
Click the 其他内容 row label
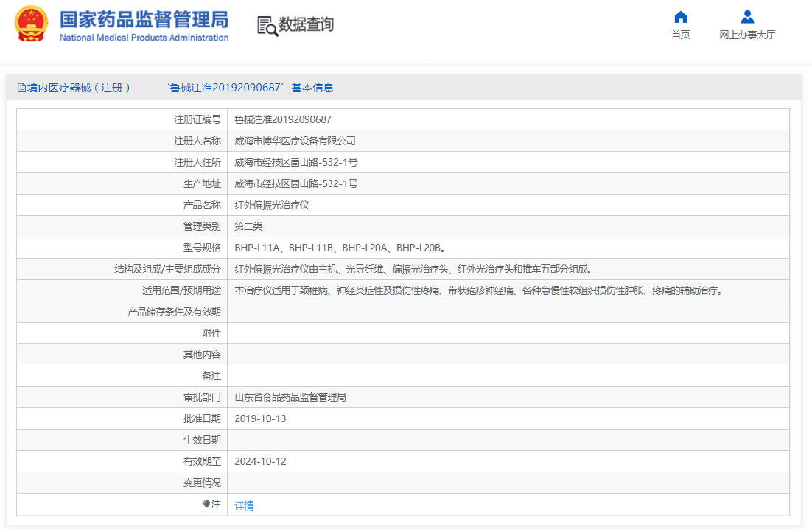[202, 354]
